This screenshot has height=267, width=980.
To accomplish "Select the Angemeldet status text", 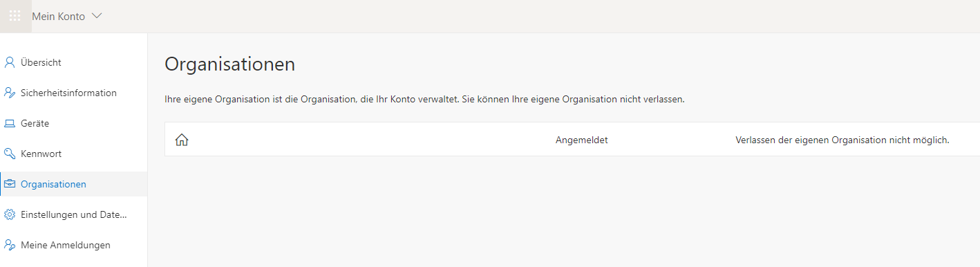I will (582, 140).
